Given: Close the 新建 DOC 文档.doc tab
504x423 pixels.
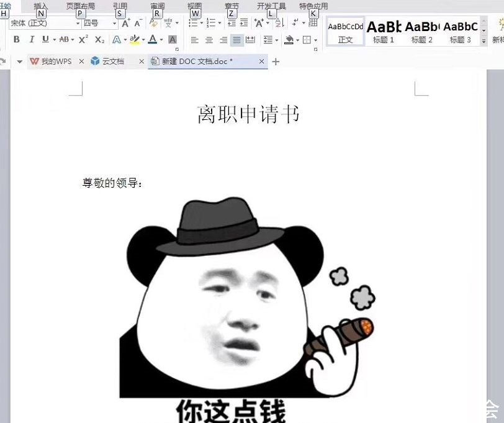Looking at the screenshot, I should click(262, 61).
